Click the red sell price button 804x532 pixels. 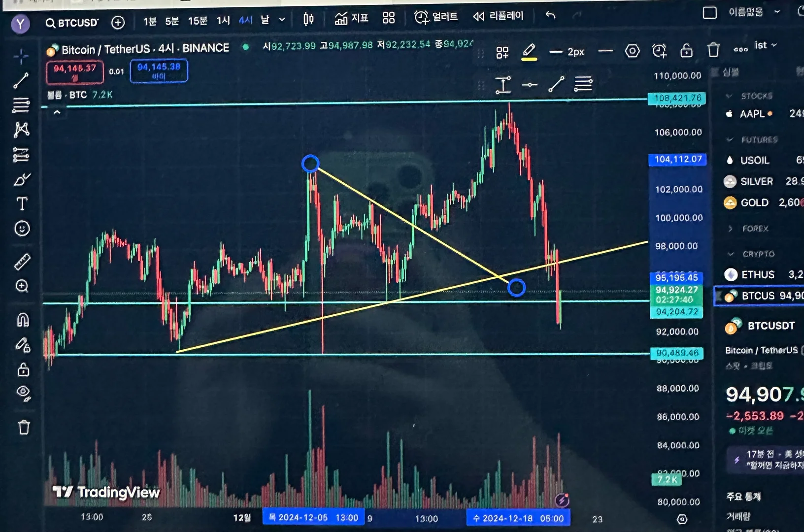tap(75, 72)
